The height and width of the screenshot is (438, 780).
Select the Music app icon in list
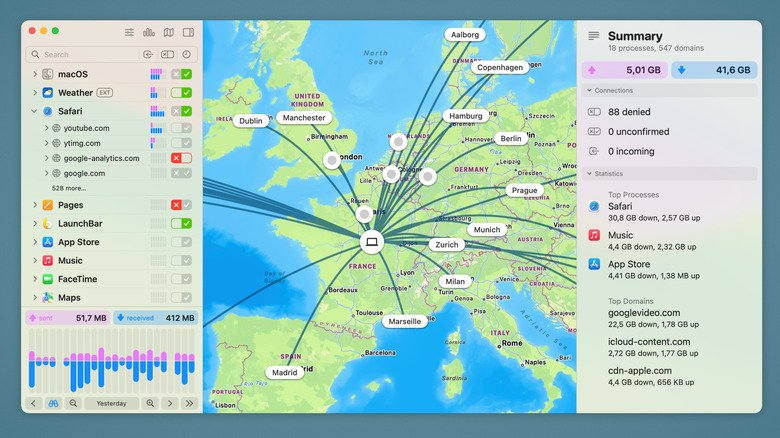tap(48, 260)
